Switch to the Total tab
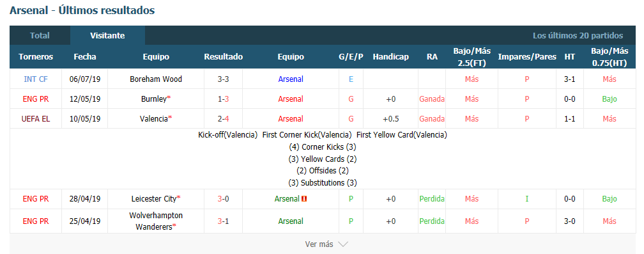 40,36
